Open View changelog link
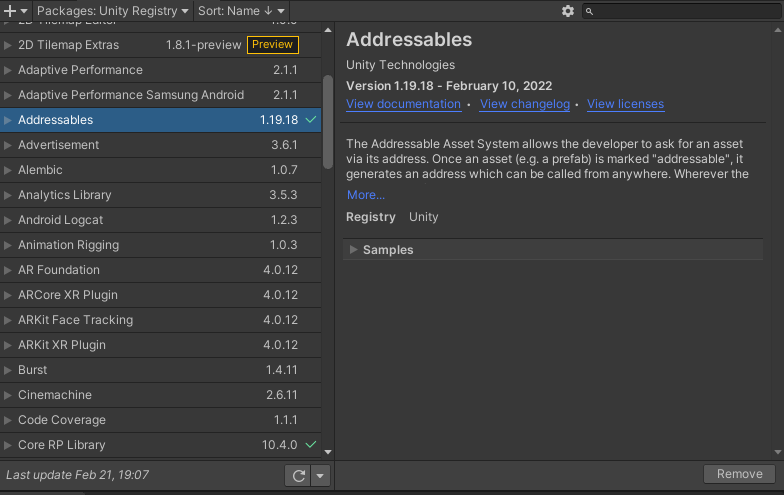The width and height of the screenshot is (784, 495). (524, 104)
